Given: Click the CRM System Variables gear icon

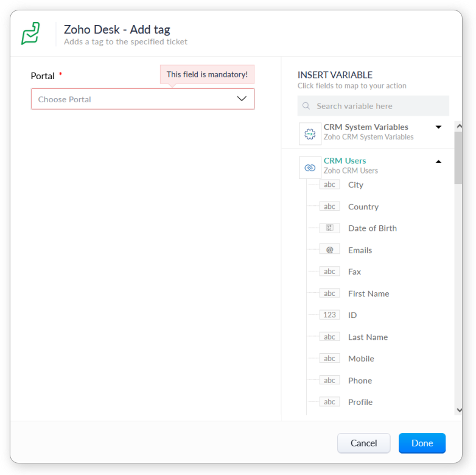Looking at the screenshot, I should click(x=310, y=134).
